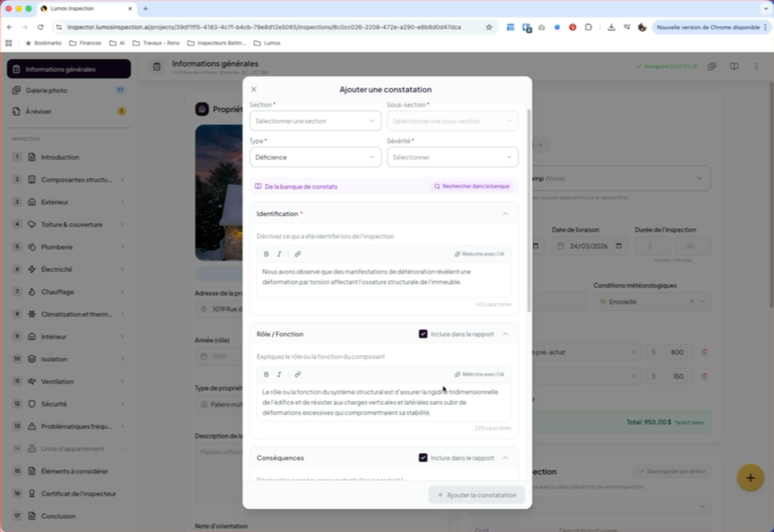Open a new browser tab
774x532 pixels.
146,8
